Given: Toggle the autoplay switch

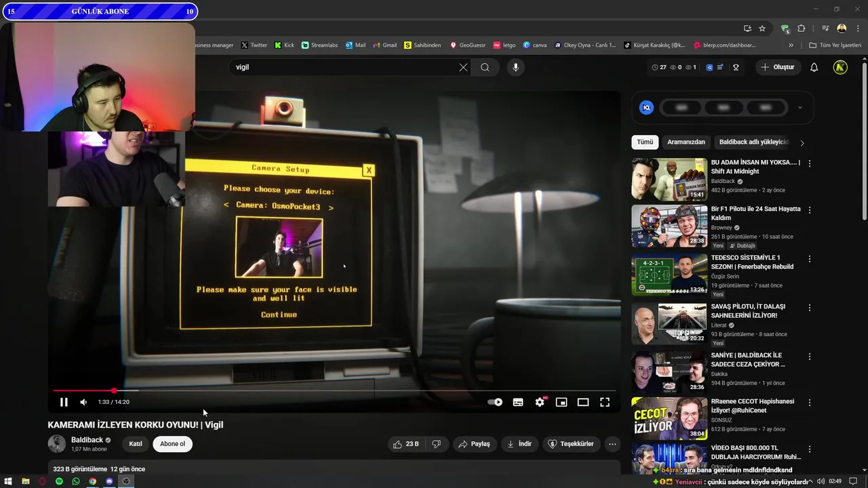Looking at the screenshot, I should (x=495, y=402).
